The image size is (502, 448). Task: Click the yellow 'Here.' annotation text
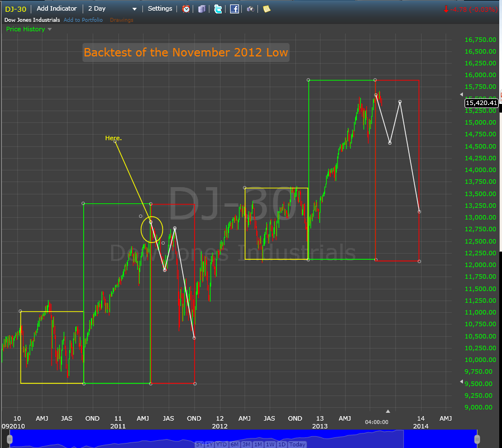(x=113, y=138)
